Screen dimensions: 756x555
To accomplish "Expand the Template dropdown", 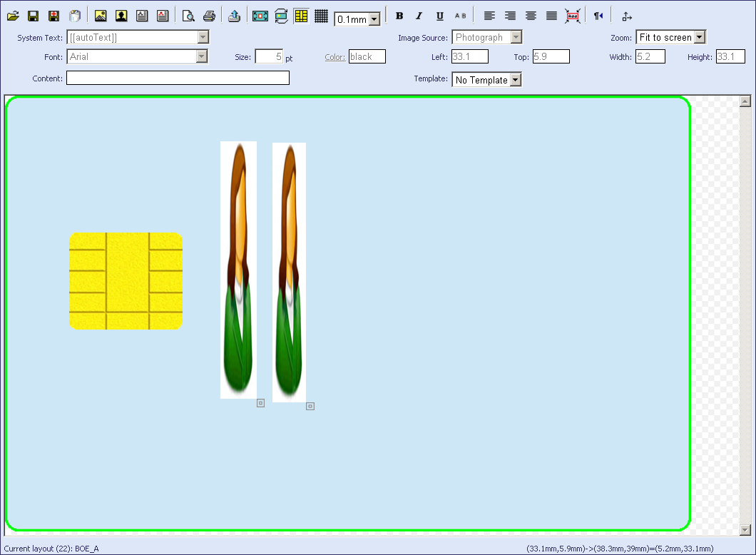I will coord(516,80).
